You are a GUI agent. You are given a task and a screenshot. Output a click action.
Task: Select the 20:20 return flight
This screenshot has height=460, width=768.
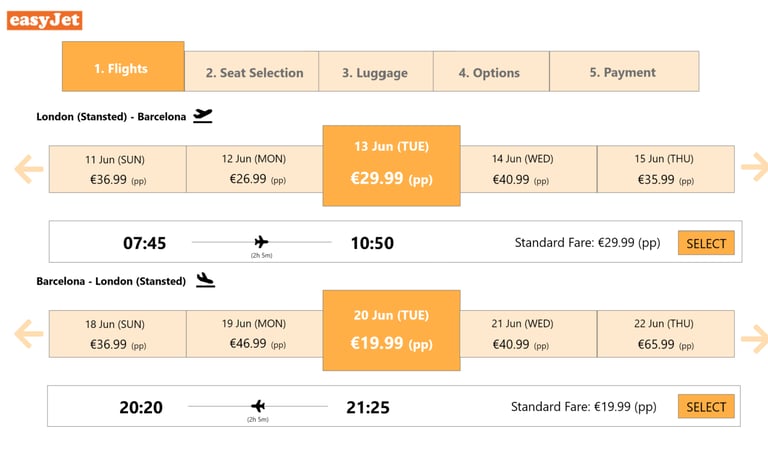(x=706, y=407)
